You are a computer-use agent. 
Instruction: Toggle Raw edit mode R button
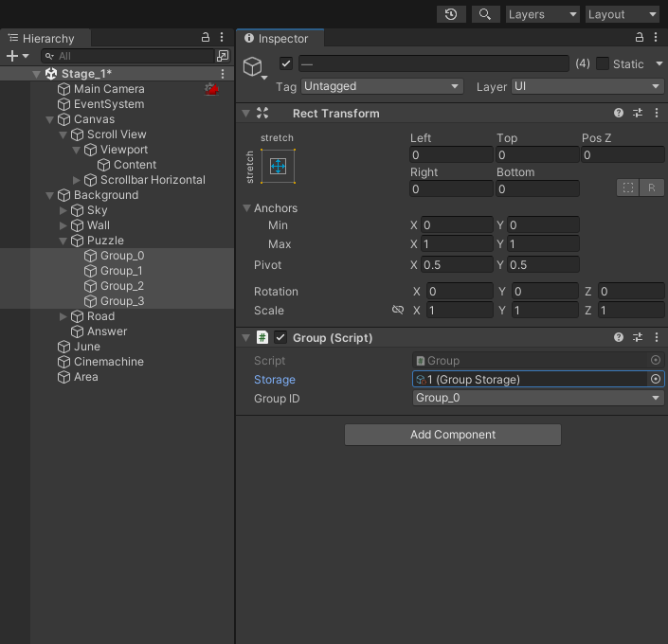point(651,188)
